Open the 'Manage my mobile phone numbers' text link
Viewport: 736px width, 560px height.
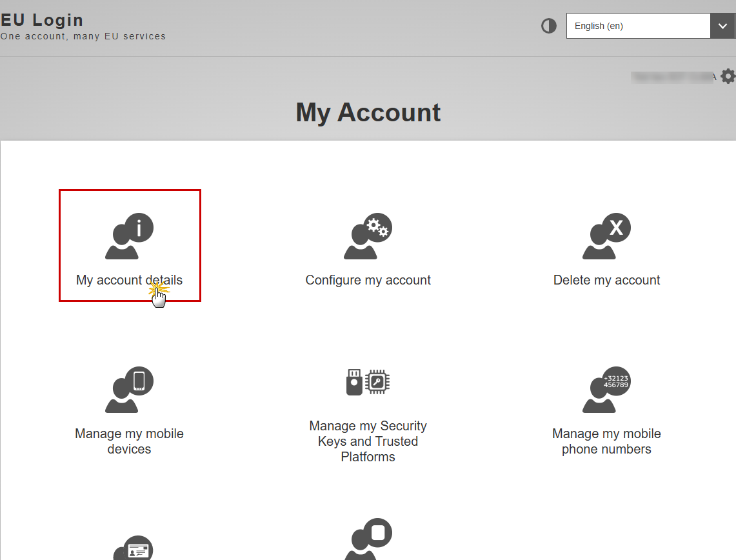606,441
